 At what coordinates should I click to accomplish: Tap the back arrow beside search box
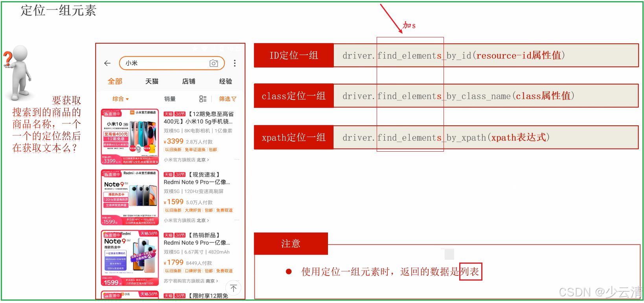[x=107, y=63]
